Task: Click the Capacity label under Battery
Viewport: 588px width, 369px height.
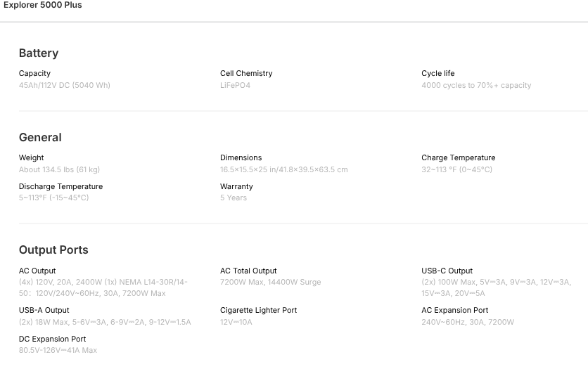Action: coord(34,73)
